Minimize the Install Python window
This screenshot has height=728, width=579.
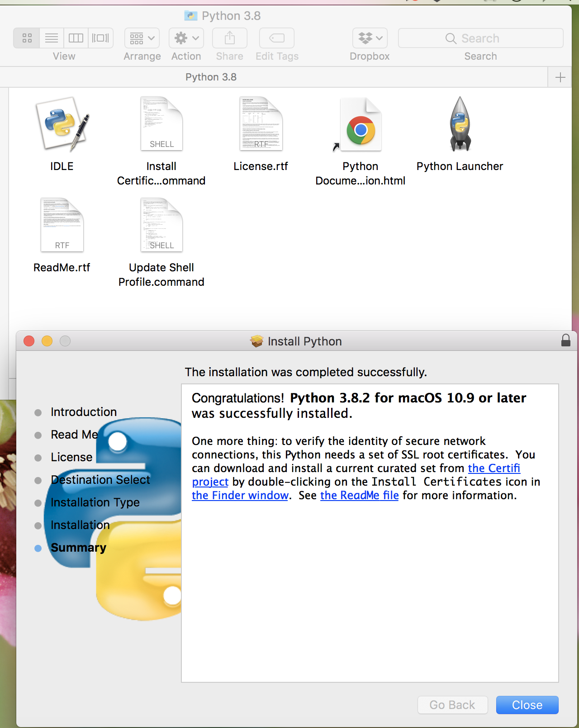tap(47, 341)
